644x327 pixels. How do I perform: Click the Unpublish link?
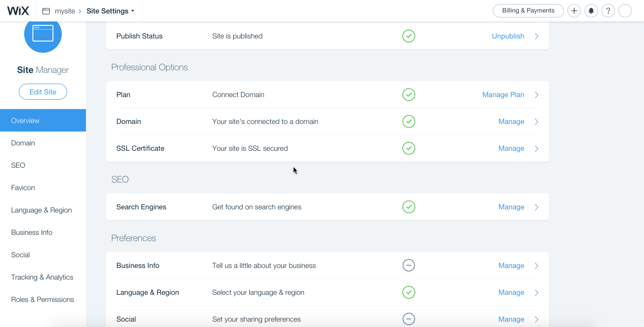coord(508,36)
